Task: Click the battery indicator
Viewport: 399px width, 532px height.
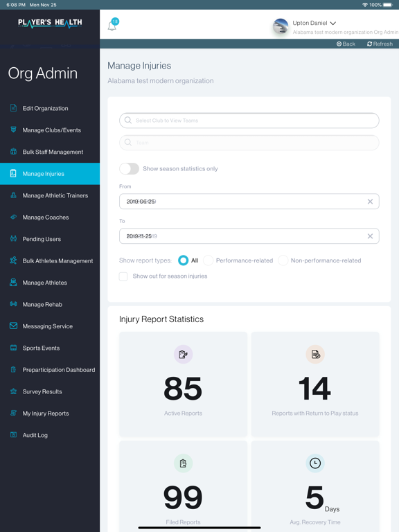Action: click(x=388, y=5)
